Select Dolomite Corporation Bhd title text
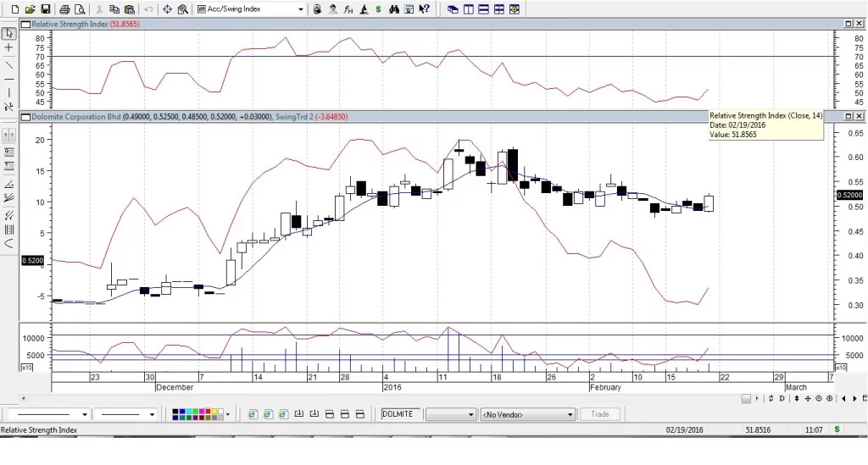Screen dimensions: 868x465 pyautogui.click(x=75, y=117)
